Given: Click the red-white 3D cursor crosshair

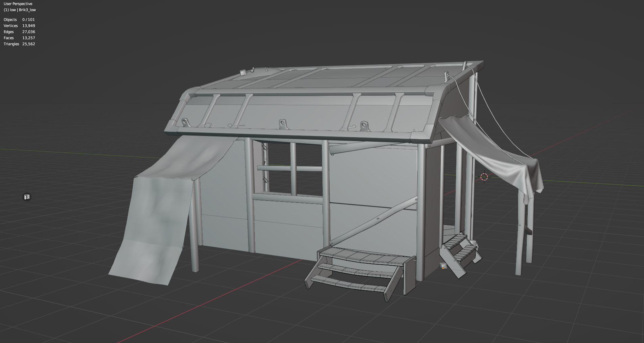Looking at the screenshot, I should 484,177.
